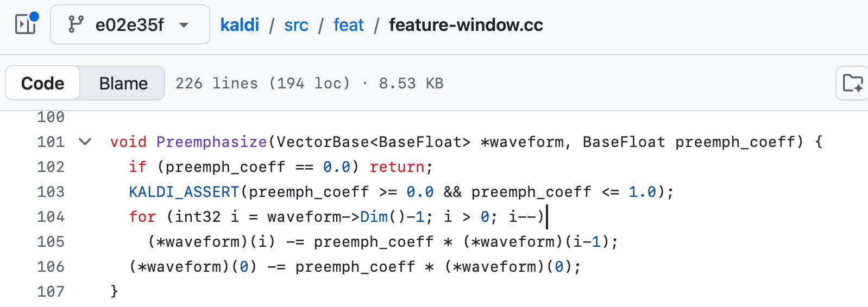Open the kaldi repository link
Screen dimensions: 868x307
tap(240, 25)
